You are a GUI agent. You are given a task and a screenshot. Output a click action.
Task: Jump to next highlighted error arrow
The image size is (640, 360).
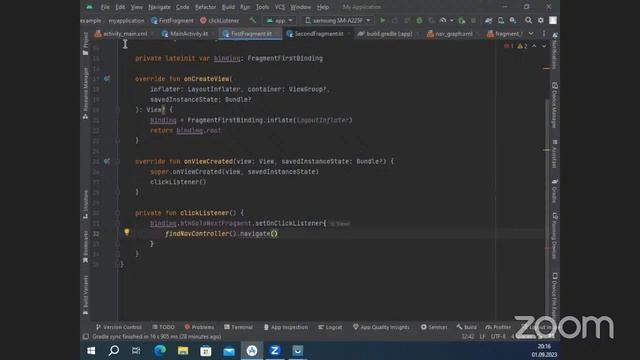(544, 46)
